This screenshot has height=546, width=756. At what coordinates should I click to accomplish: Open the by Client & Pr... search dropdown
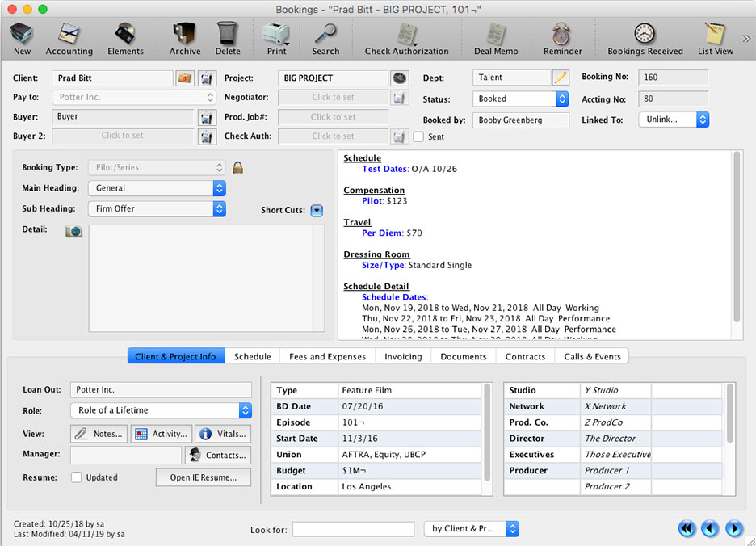472,529
